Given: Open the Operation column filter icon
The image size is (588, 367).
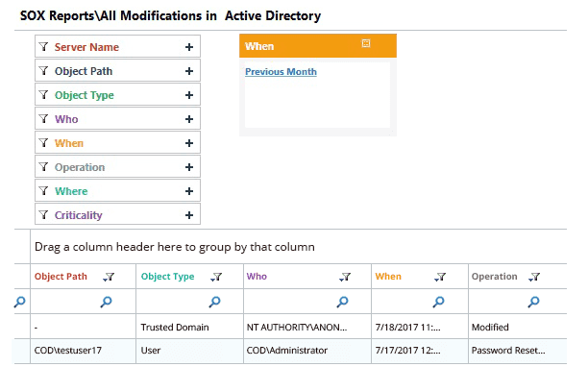Looking at the screenshot, I should [x=534, y=277].
